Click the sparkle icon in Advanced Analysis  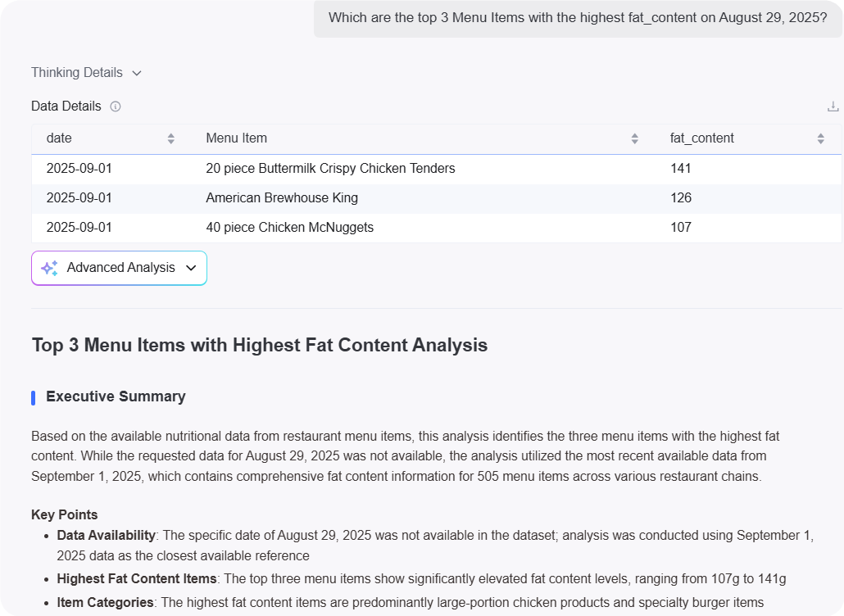[49, 268]
